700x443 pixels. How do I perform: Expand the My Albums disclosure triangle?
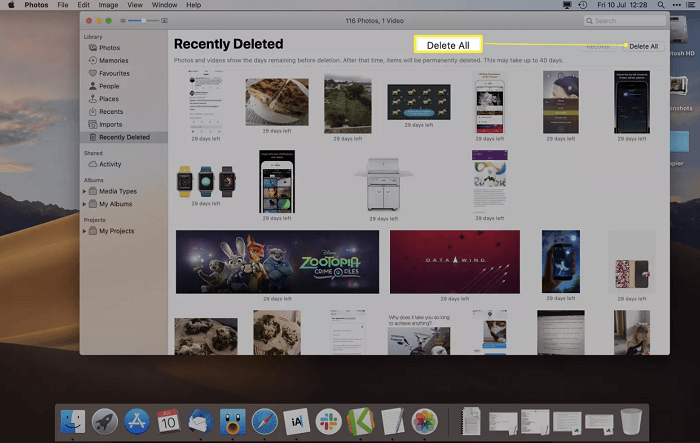tap(85, 204)
